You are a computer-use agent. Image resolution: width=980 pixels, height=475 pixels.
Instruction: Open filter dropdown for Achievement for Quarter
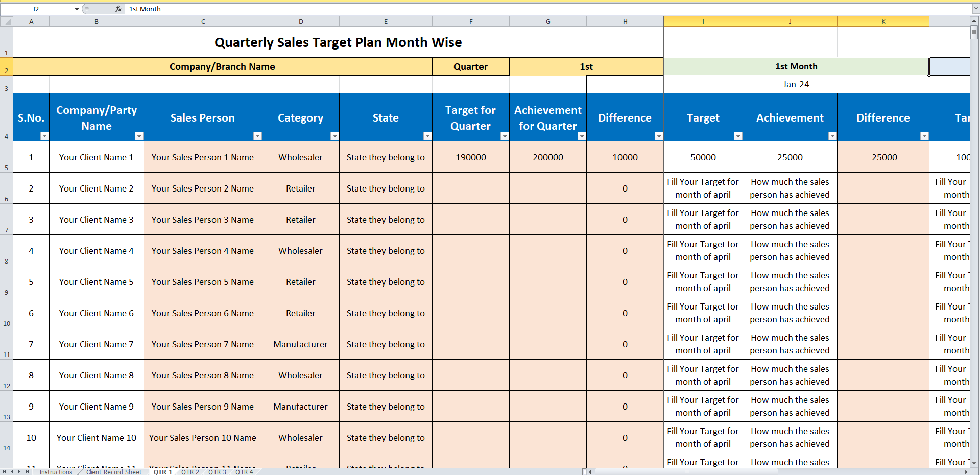(582, 136)
